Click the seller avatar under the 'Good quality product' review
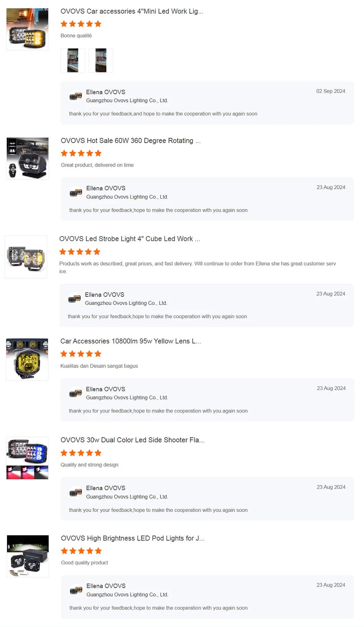The width and height of the screenshot is (364, 627). (x=76, y=591)
